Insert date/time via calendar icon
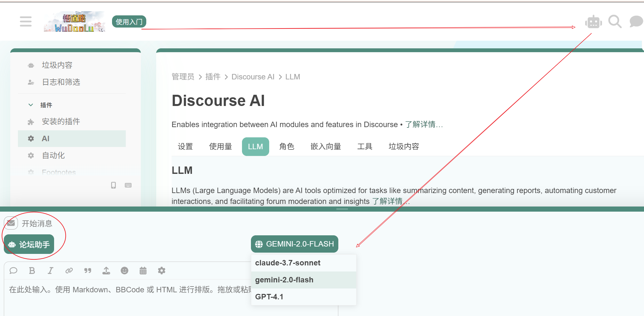The image size is (644, 316). (x=143, y=271)
